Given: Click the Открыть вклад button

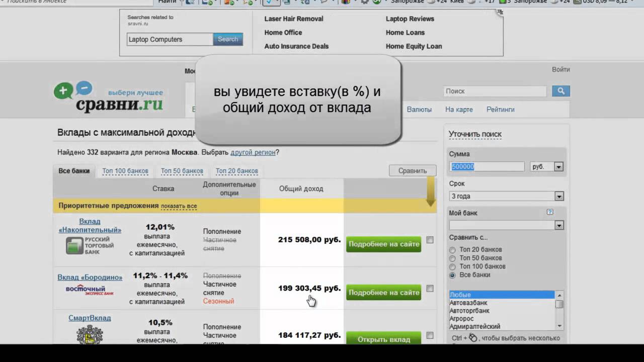Looking at the screenshot, I should coord(384,339).
